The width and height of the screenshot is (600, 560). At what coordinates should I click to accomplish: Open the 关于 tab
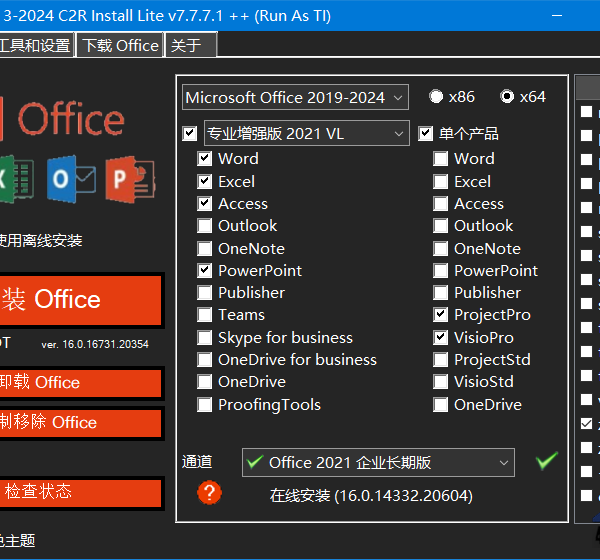tap(186, 45)
